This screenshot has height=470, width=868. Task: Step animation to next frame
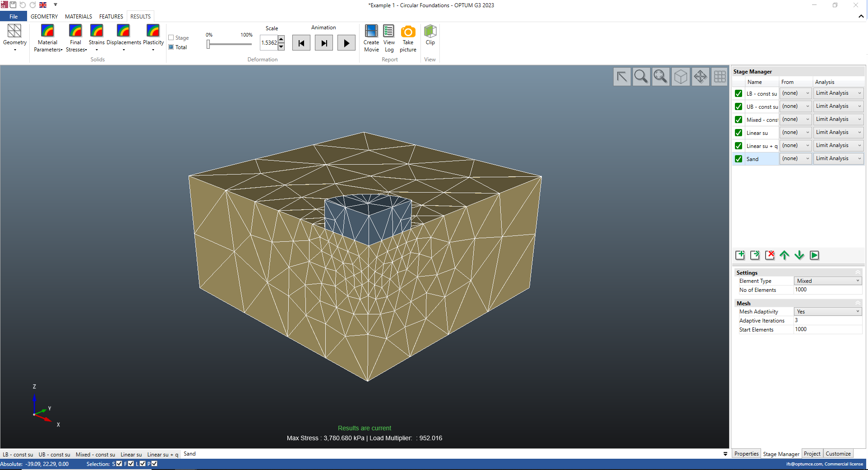click(324, 43)
